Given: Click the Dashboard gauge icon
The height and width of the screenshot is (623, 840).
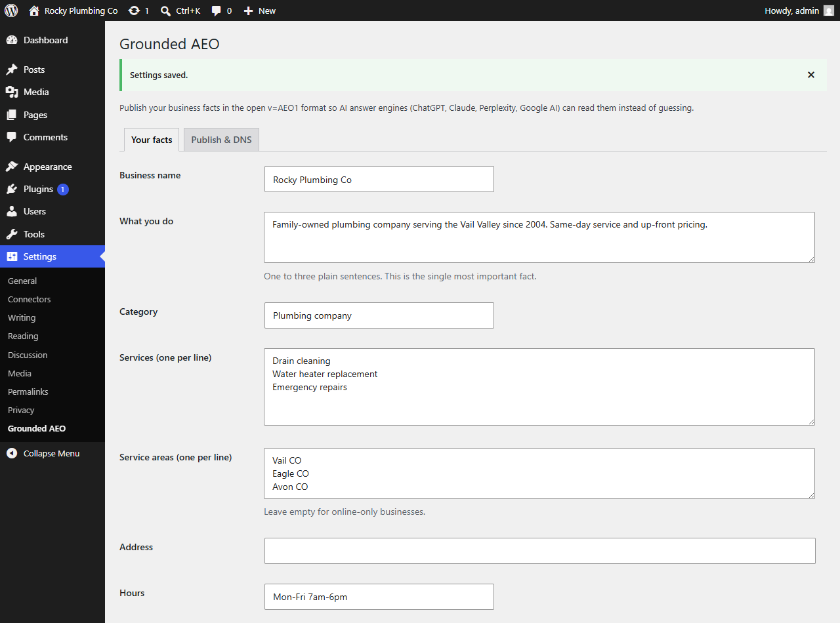Looking at the screenshot, I should pyautogui.click(x=12, y=40).
